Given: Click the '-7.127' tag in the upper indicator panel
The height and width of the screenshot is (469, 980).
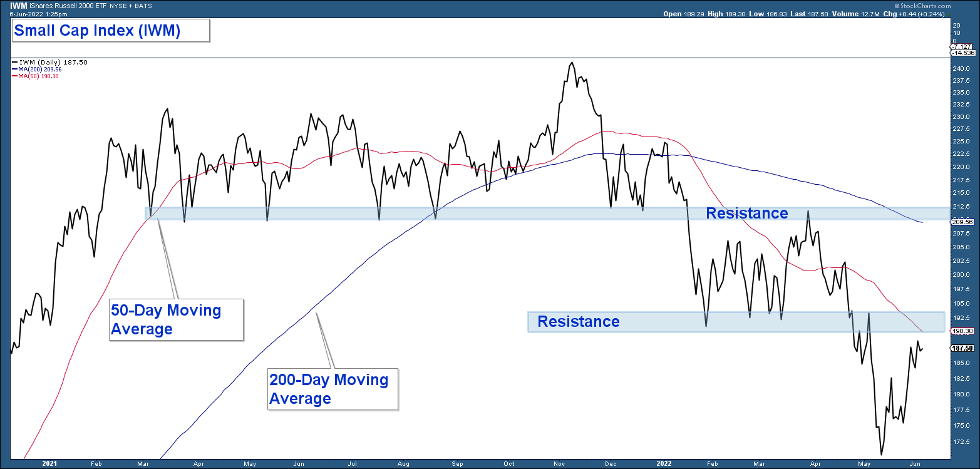Looking at the screenshot, I should [961, 47].
